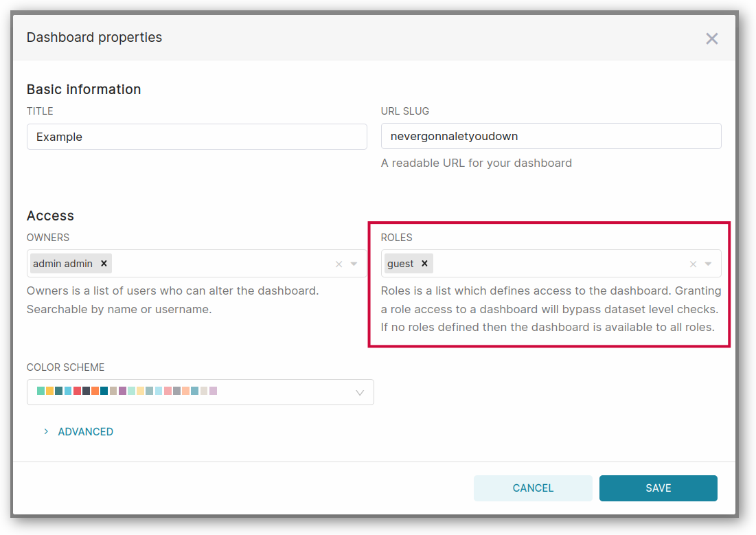Open the Color Scheme dropdown
This screenshot has width=756, height=535.
click(360, 391)
